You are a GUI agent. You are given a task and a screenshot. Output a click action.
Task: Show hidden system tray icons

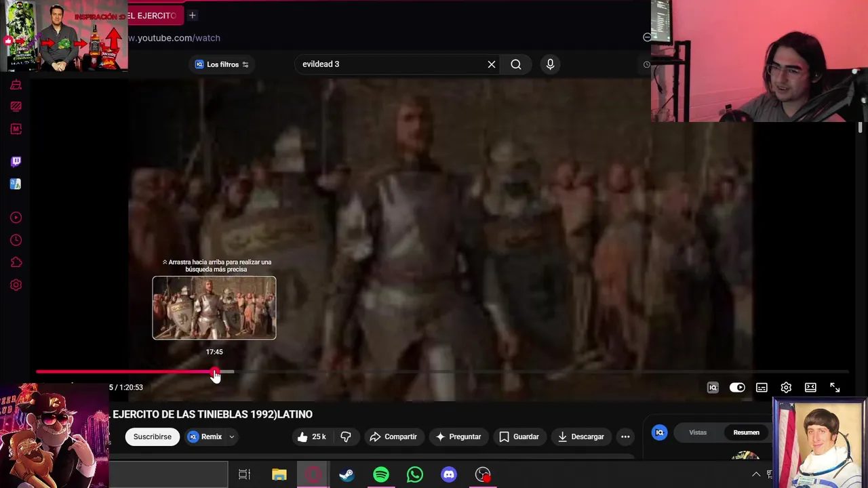click(756, 474)
